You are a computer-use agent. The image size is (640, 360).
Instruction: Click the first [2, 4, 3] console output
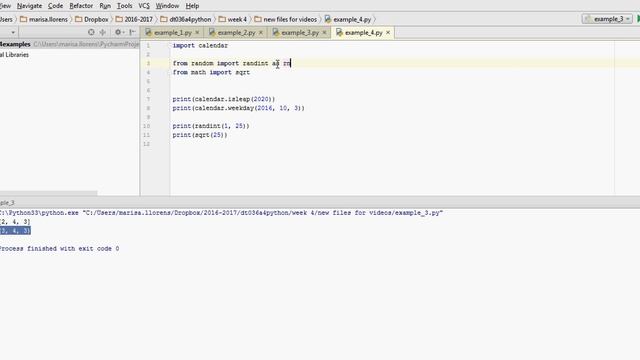coord(15,222)
